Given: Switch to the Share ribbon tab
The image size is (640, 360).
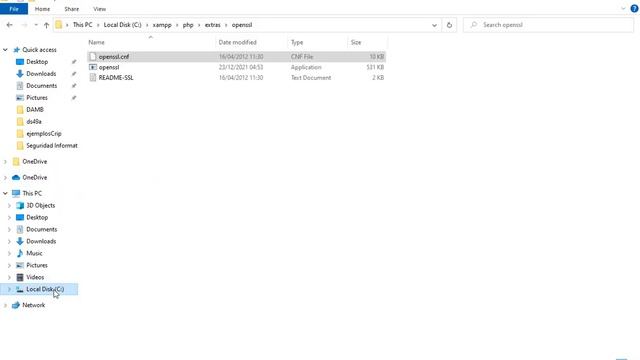Looking at the screenshot, I should pos(71,9).
